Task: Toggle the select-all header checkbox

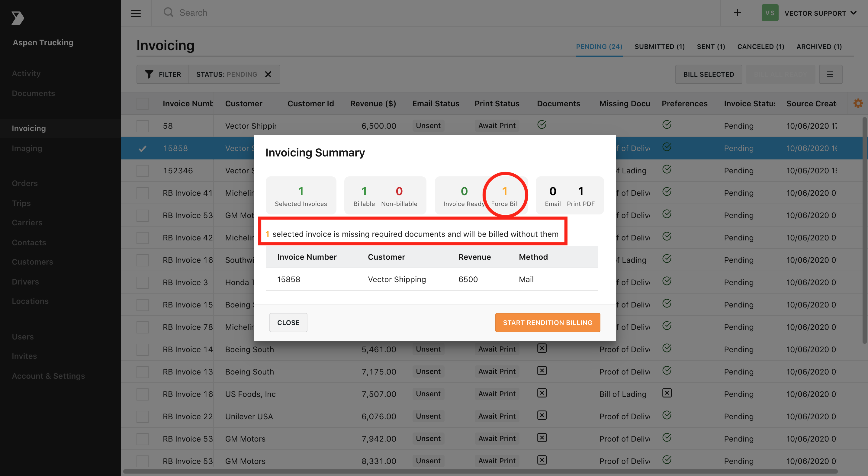Action: pyautogui.click(x=142, y=103)
